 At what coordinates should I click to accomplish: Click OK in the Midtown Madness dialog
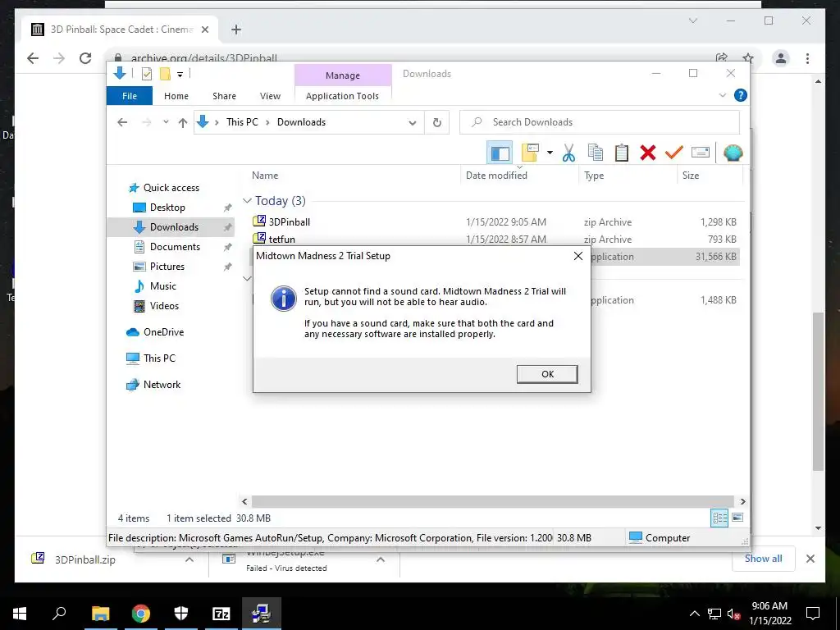tap(547, 374)
